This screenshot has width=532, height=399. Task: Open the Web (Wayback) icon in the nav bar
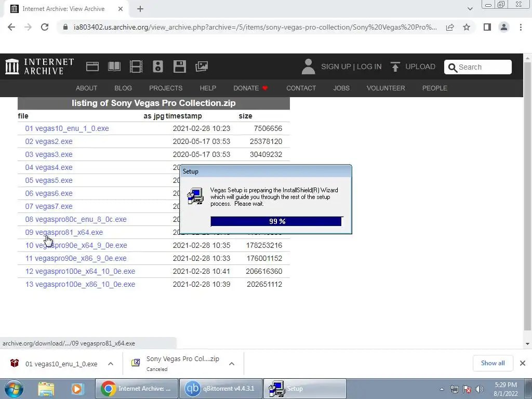click(92, 66)
